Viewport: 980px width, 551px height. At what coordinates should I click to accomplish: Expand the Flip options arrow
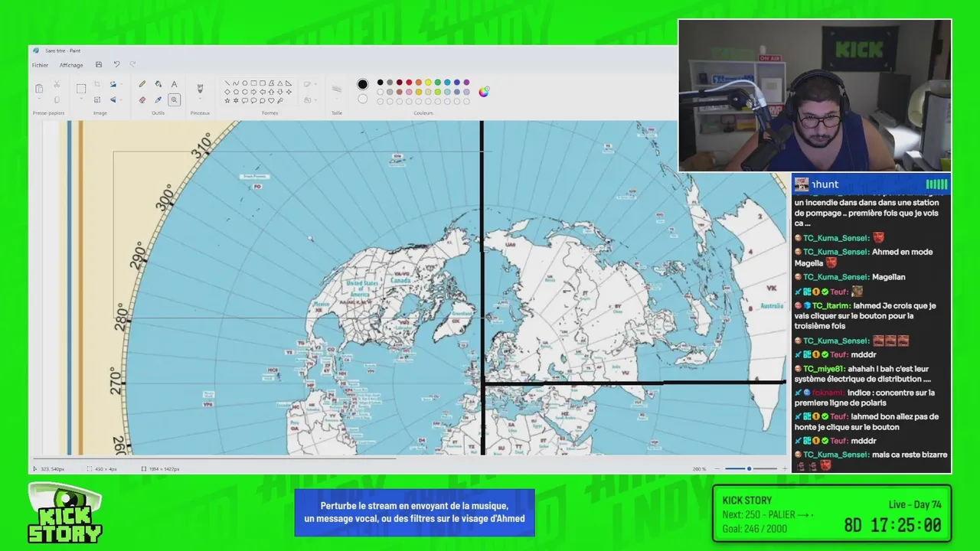pyautogui.click(x=121, y=99)
